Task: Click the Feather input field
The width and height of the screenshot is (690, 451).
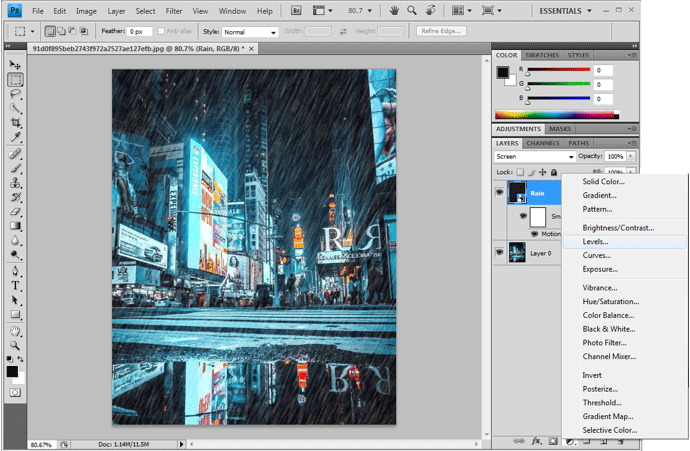Action: tap(138, 32)
